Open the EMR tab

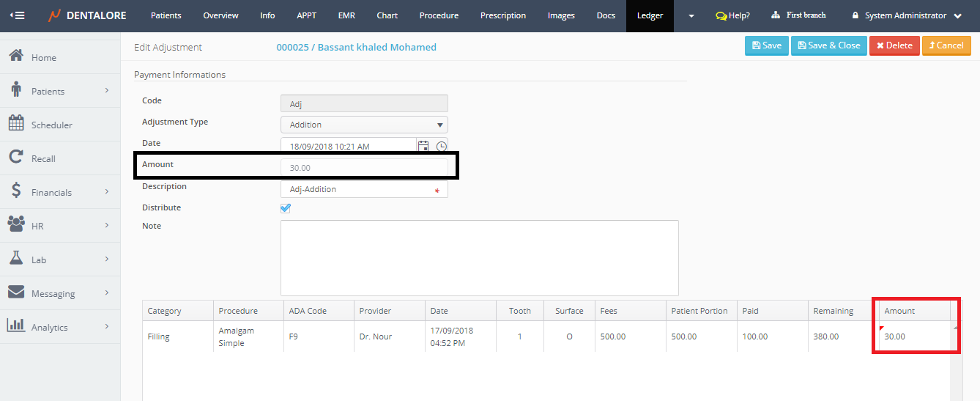pyautogui.click(x=346, y=15)
